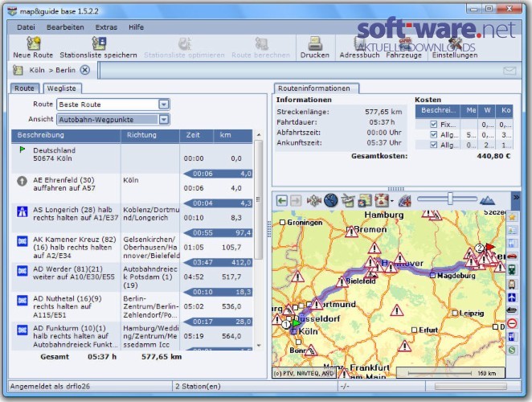This screenshot has width=532, height=402.
Task: Click the Zeit column header
Action: click(x=196, y=135)
